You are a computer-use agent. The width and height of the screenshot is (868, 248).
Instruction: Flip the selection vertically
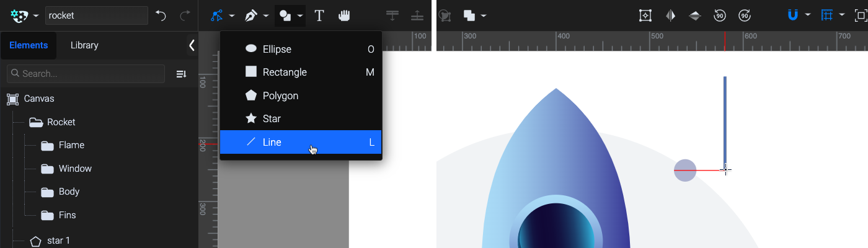tap(695, 15)
